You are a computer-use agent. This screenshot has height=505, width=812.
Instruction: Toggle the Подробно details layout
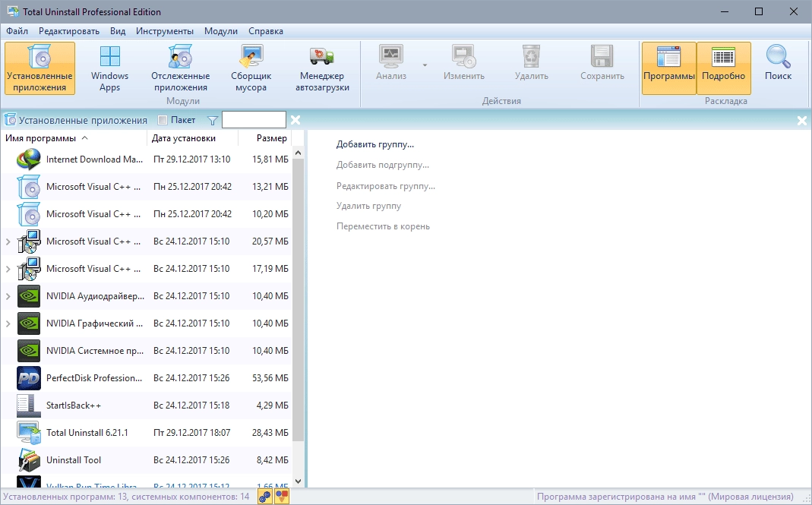723,68
